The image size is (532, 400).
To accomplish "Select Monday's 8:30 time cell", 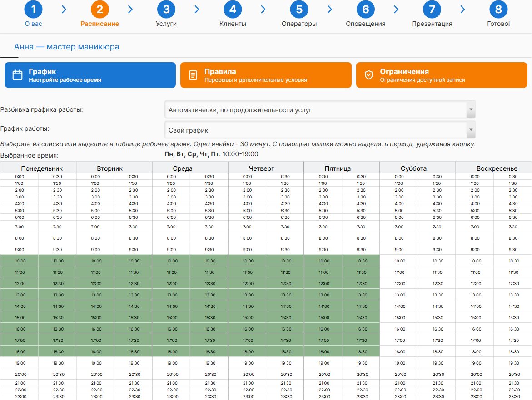I will click(57, 238).
